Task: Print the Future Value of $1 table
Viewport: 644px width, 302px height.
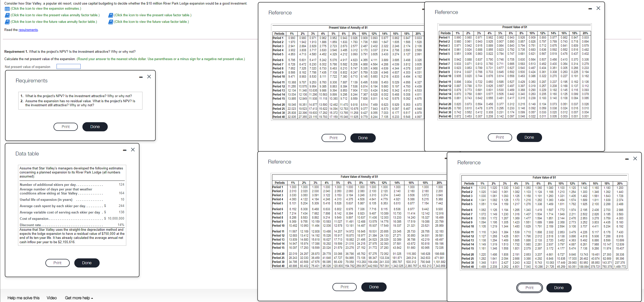Action: point(529,288)
